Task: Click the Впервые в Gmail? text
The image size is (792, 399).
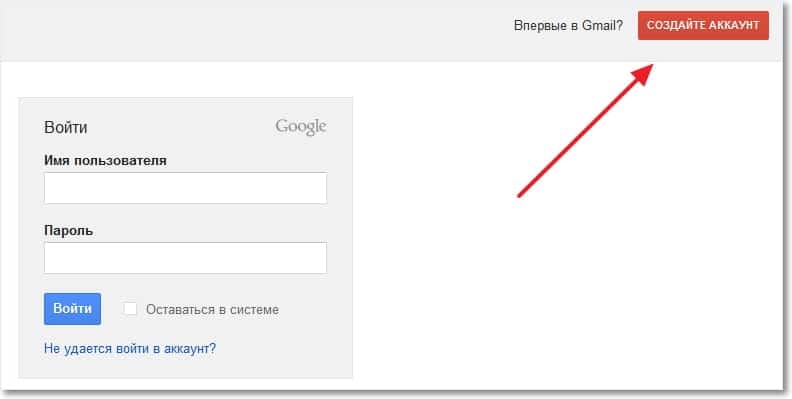Action: 568,25
